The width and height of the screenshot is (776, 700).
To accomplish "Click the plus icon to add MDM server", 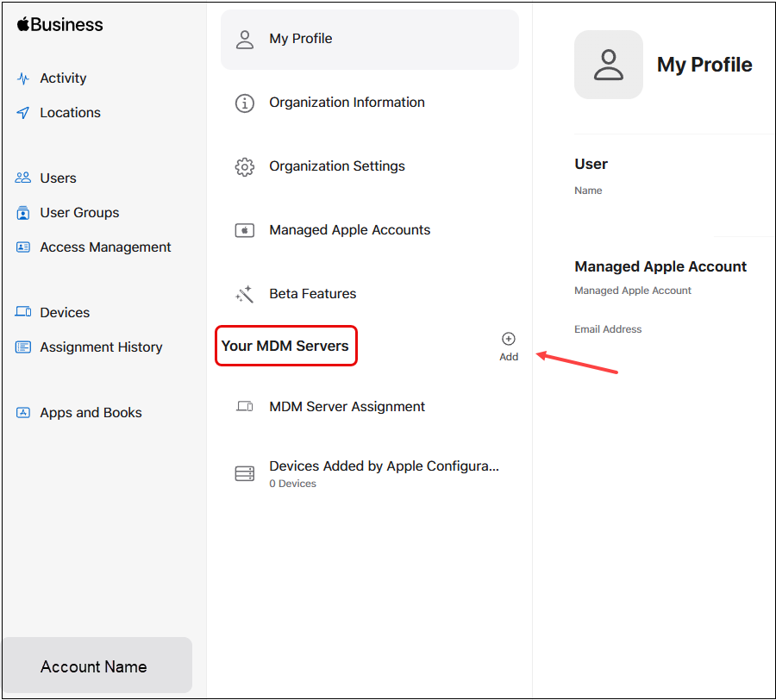I will (x=509, y=339).
